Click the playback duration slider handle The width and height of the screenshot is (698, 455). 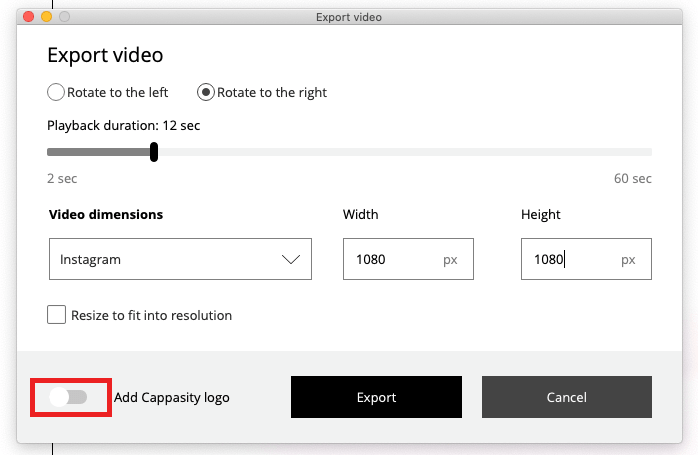coord(154,152)
